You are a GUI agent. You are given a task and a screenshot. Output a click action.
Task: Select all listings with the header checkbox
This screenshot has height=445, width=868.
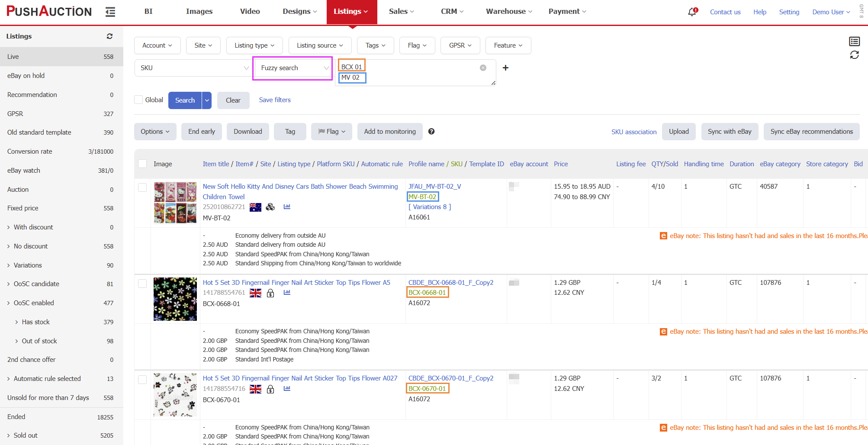coord(142,164)
